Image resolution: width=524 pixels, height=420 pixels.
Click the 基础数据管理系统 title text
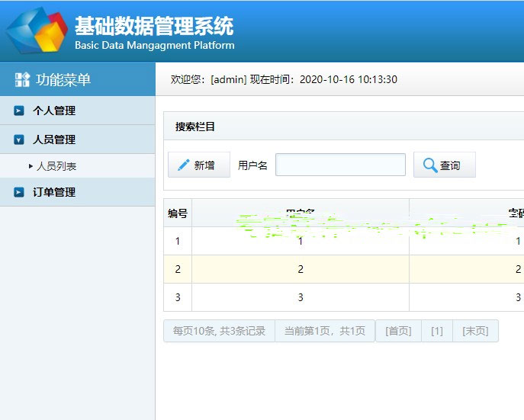click(154, 27)
